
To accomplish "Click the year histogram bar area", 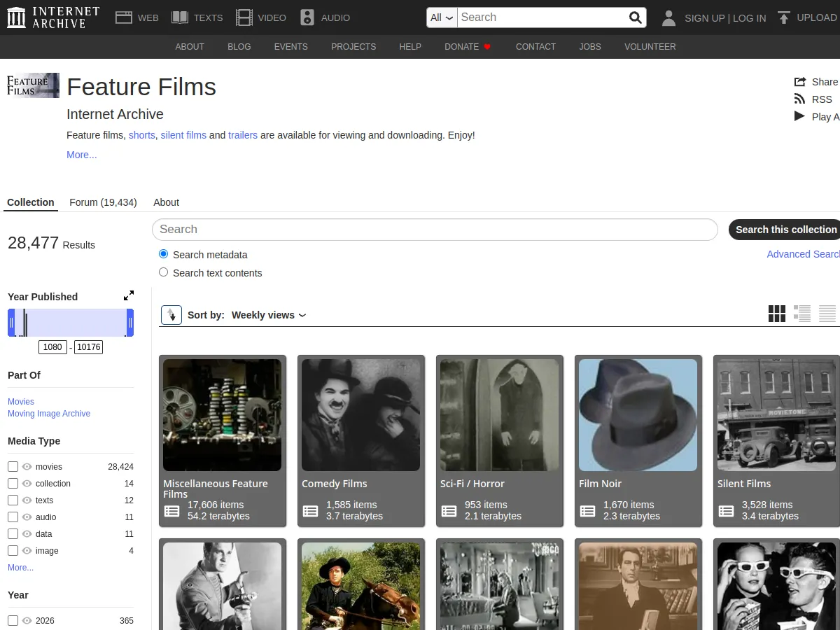I will 71,323.
